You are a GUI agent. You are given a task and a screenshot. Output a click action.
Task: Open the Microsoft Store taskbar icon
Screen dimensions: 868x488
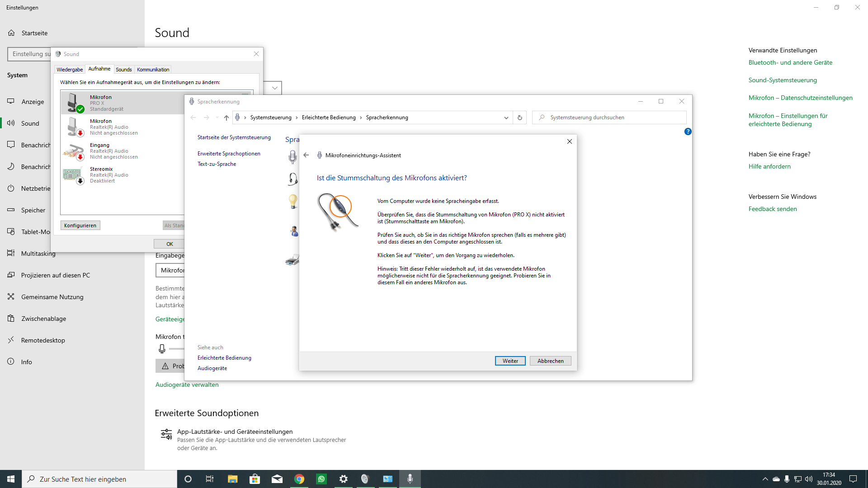pos(255,479)
